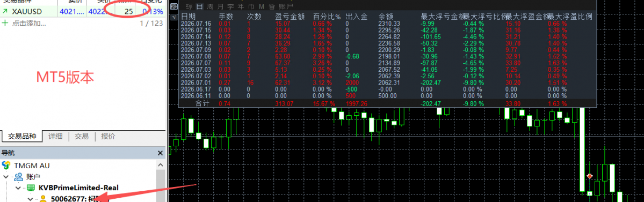The image size is (644, 202).
Task: Click the 2026.07.16 date cell
Action: tap(197, 24)
